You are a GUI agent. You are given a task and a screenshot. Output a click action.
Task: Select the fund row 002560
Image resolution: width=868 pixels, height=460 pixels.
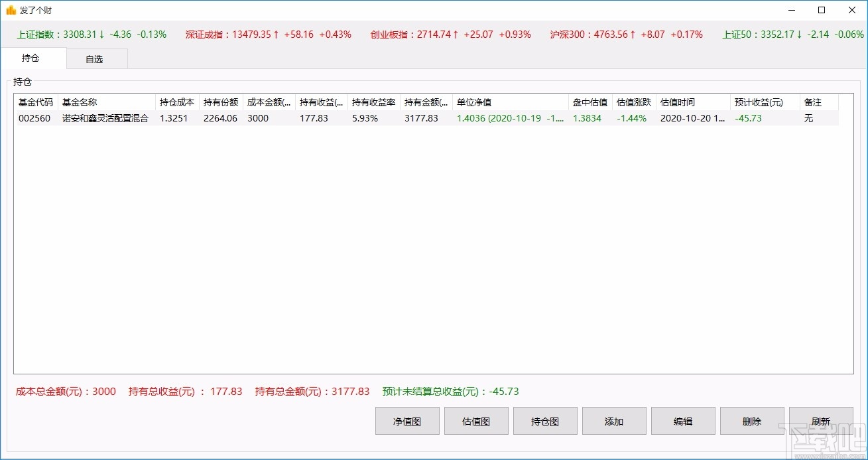click(34, 117)
